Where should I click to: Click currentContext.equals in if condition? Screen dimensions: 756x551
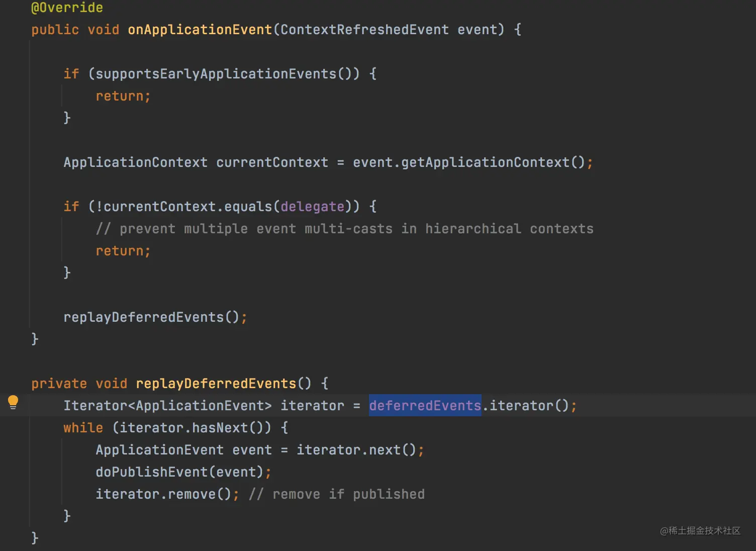187,207
